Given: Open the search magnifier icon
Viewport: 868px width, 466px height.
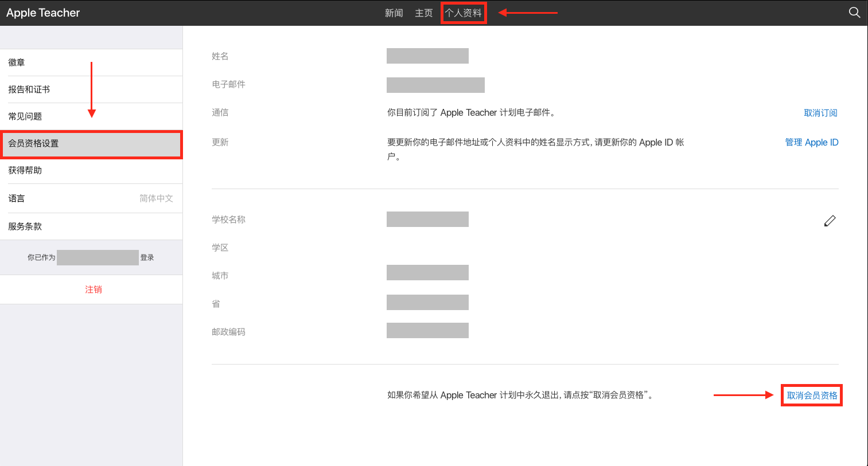Looking at the screenshot, I should [x=854, y=13].
